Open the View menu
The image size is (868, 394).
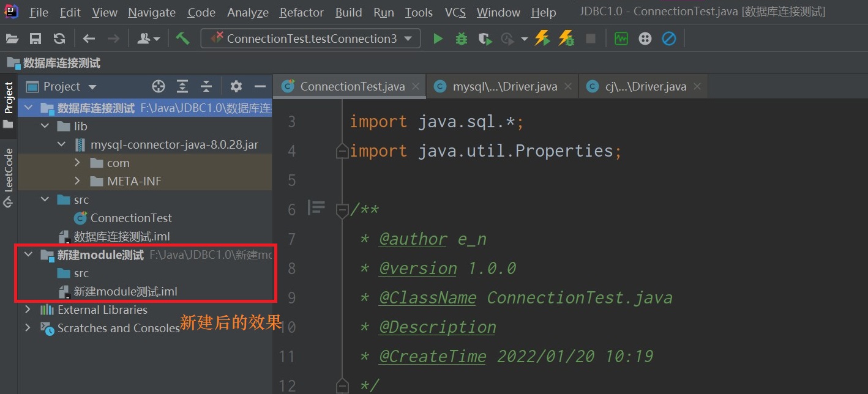pyautogui.click(x=105, y=12)
